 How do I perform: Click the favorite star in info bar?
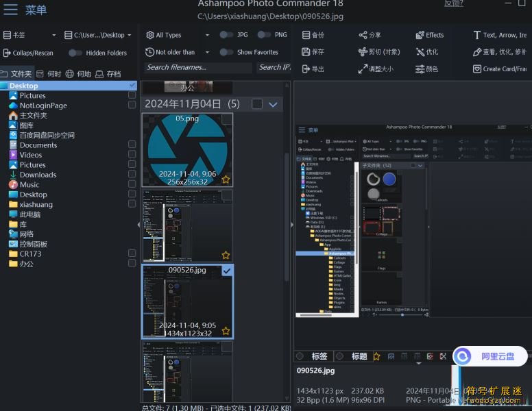(376, 356)
